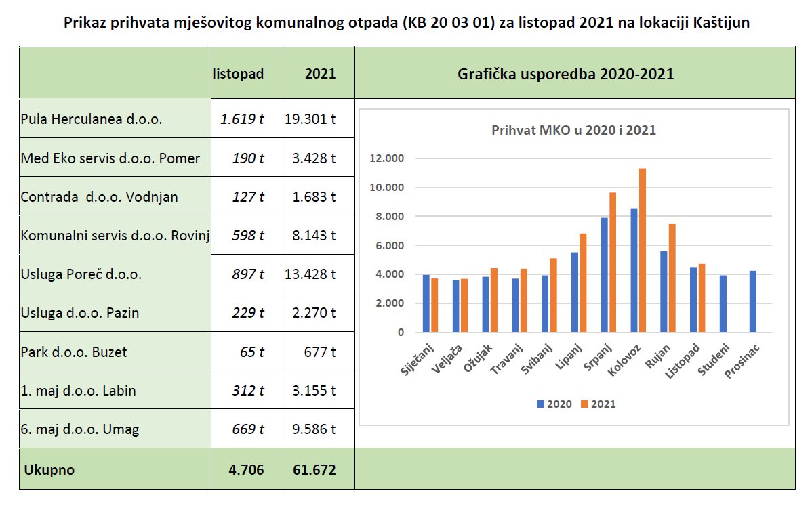Select the "4.000" y-axis label
This screenshot has width=812, height=510.
pos(390,274)
